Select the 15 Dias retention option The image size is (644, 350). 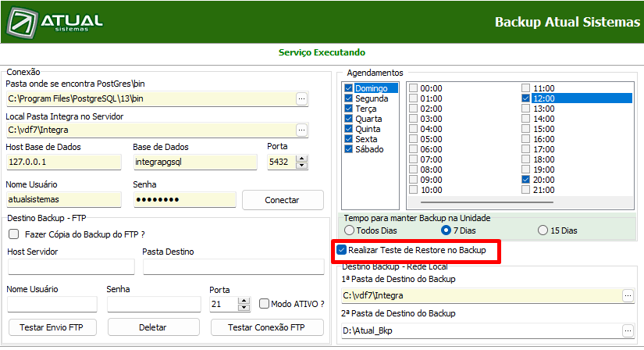tap(543, 230)
